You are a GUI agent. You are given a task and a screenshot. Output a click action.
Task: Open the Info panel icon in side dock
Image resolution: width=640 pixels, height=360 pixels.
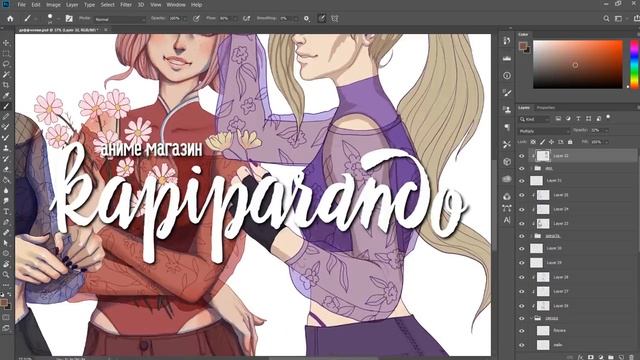[507, 76]
